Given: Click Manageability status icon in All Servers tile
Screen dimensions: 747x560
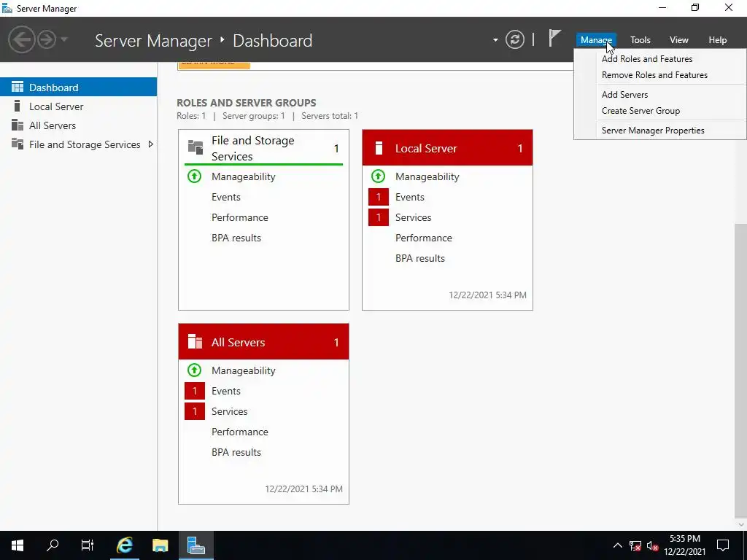Looking at the screenshot, I should (x=194, y=370).
